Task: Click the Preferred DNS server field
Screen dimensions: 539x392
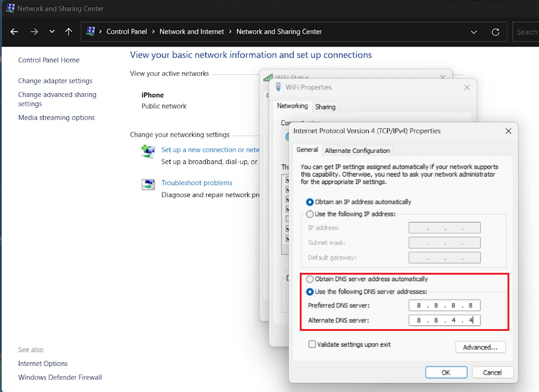Action: 444,305
